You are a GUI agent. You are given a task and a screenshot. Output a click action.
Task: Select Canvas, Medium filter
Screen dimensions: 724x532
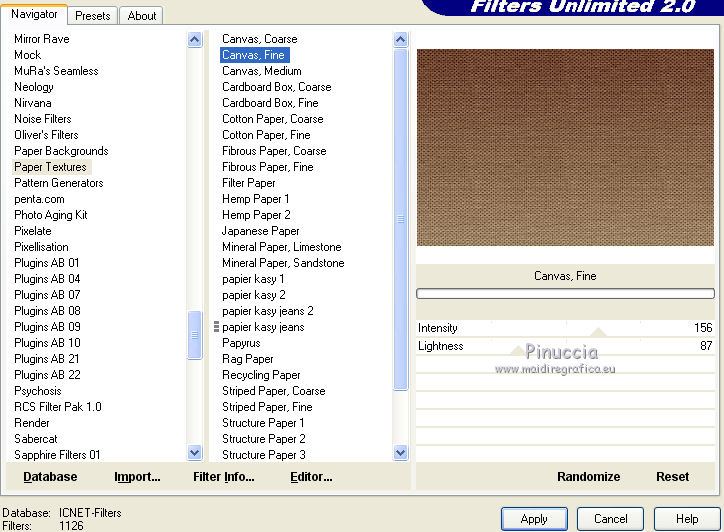tap(261, 71)
